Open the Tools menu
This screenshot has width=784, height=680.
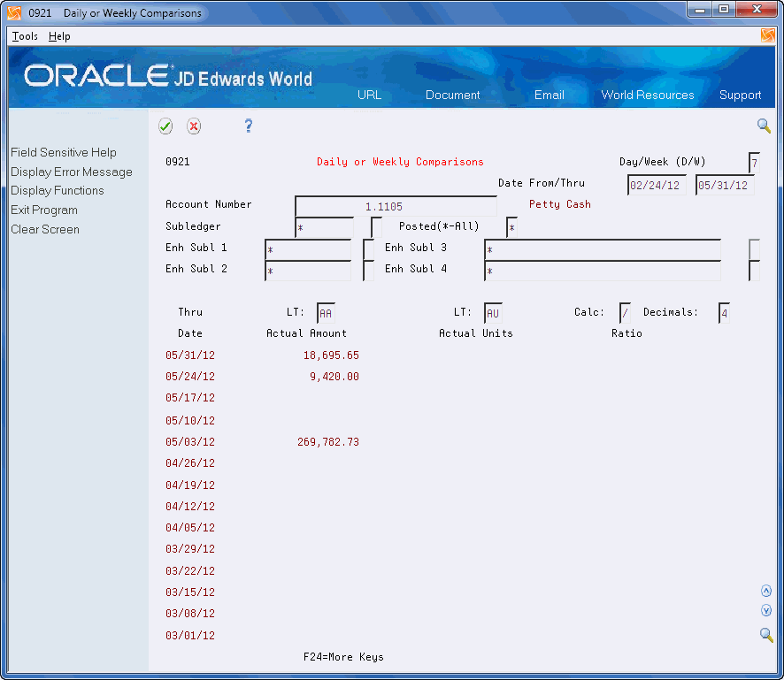25,36
